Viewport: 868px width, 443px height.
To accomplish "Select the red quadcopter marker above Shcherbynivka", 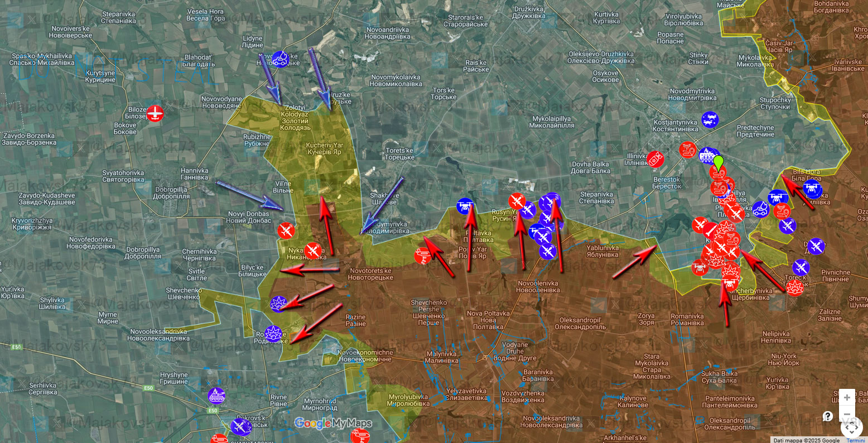I will 729,285.
